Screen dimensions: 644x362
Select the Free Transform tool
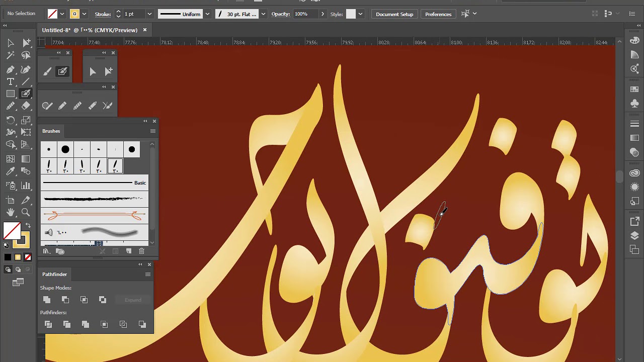click(26, 132)
